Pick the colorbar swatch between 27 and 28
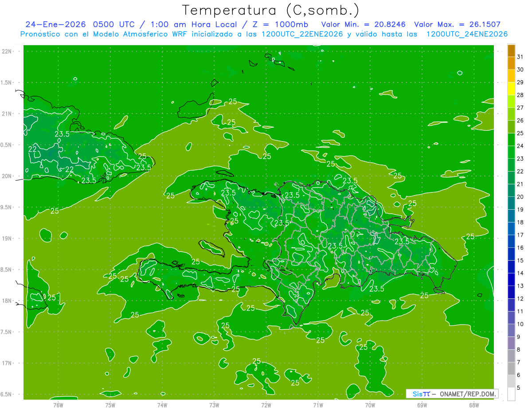The image size is (532, 411). [511, 102]
